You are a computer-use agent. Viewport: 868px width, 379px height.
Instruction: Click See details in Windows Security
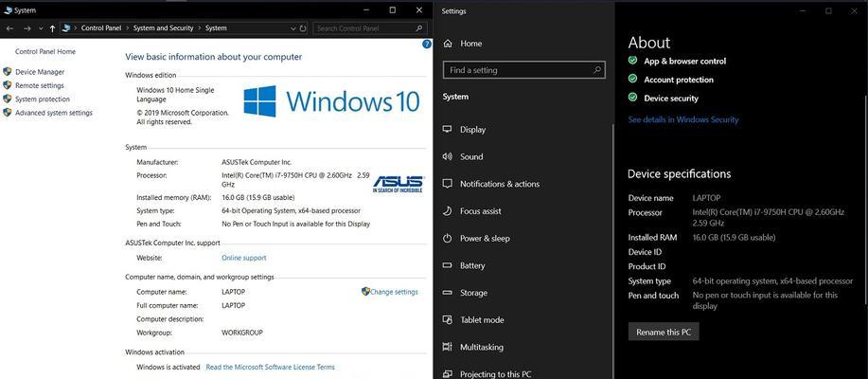click(683, 119)
